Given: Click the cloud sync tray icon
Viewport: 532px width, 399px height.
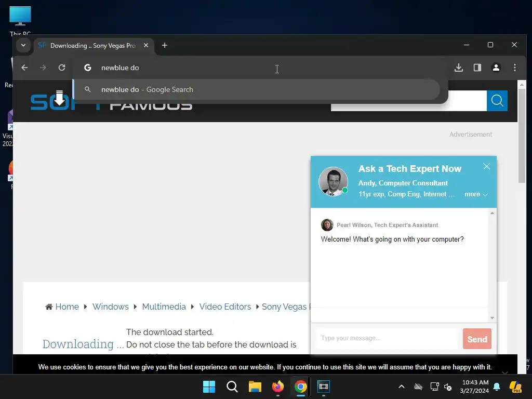Looking at the screenshot, I should point(418,387).
